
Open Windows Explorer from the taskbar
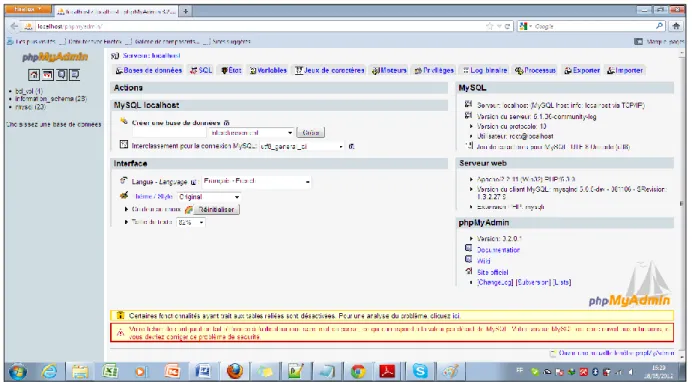pyautogui.click(x=80, y=371)
